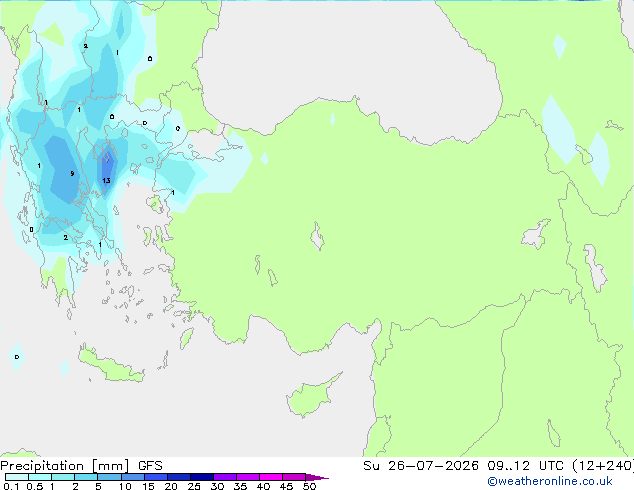Click legend tick label '30'
The image size is (634, 490).
point(217,486)
